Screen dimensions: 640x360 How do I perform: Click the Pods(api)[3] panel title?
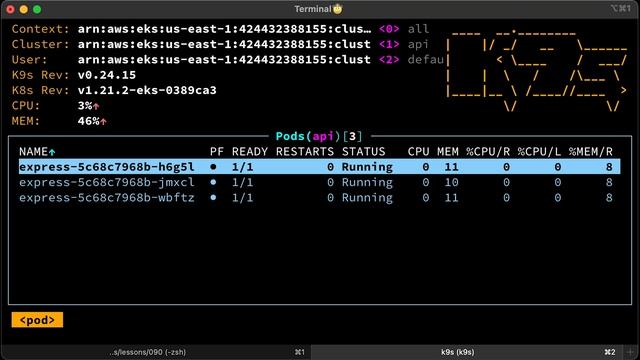coord(319,136)
